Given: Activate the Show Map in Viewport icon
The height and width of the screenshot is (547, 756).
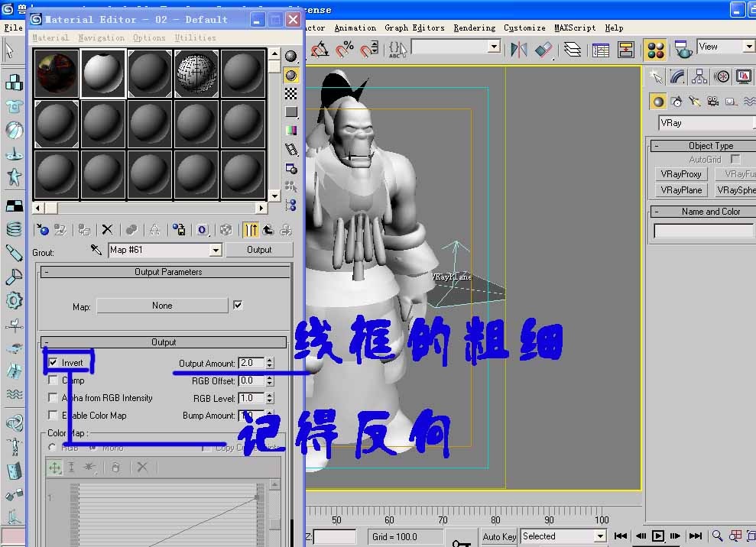Looking at the screenshot, I should pyautogui.click(x=226, y=229).
